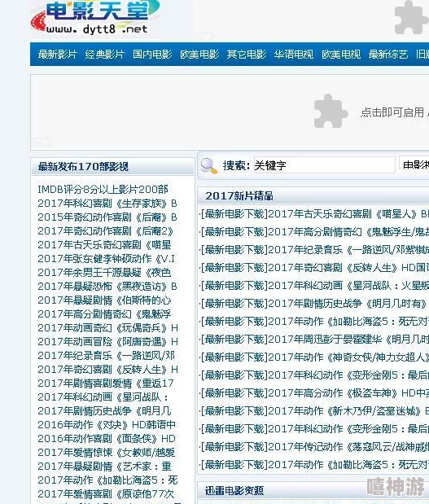Open main list 传记动作《荡寇风云 title

[x=348, y=447]
